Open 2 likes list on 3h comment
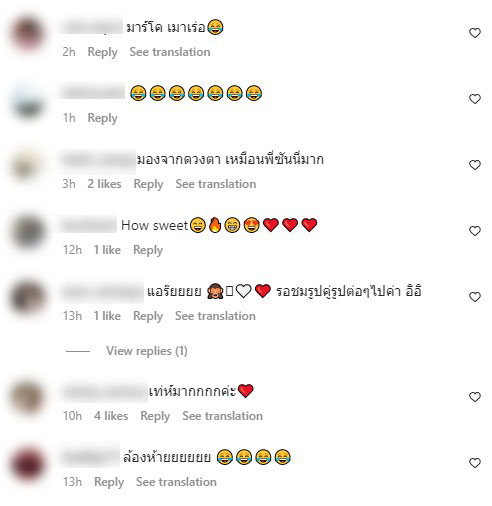This screenshot has width=492, height=506. (104, 184)
